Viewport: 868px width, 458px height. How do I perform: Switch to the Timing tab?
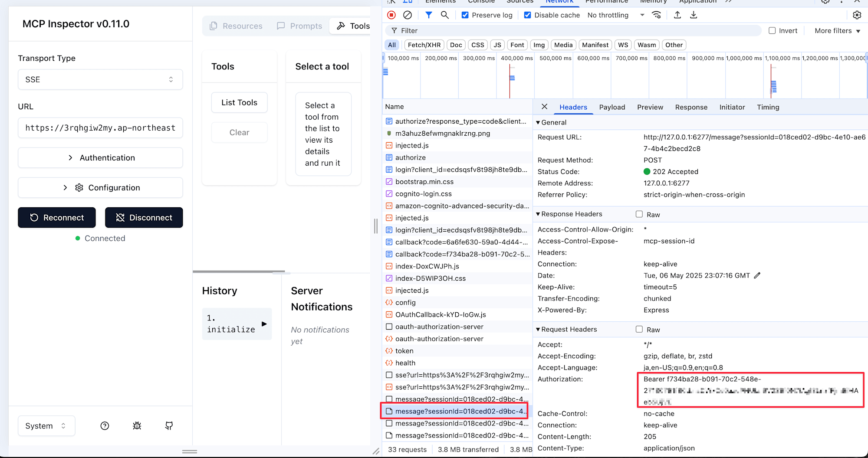(x=768, y=107)
